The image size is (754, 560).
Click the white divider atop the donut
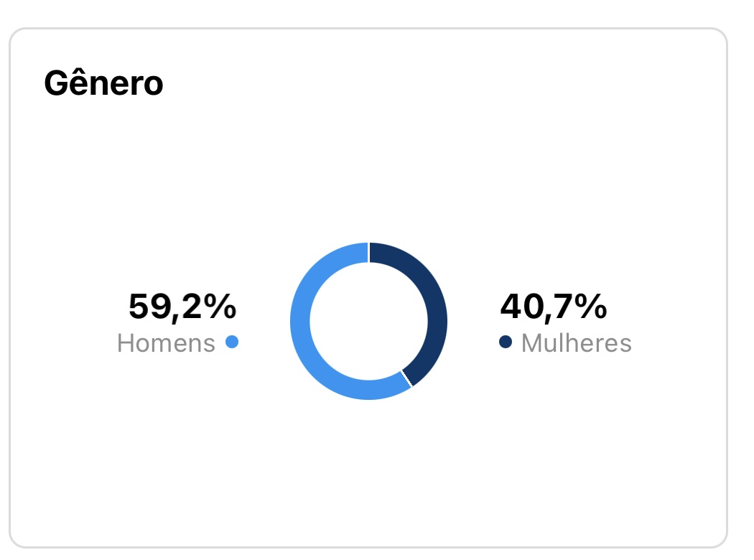click(368, 253)
